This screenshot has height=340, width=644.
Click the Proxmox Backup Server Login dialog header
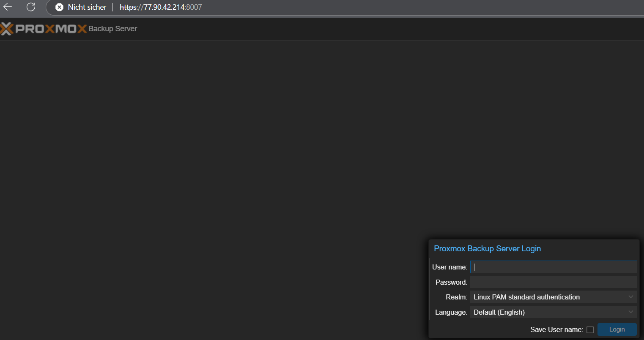pos(487,248)
